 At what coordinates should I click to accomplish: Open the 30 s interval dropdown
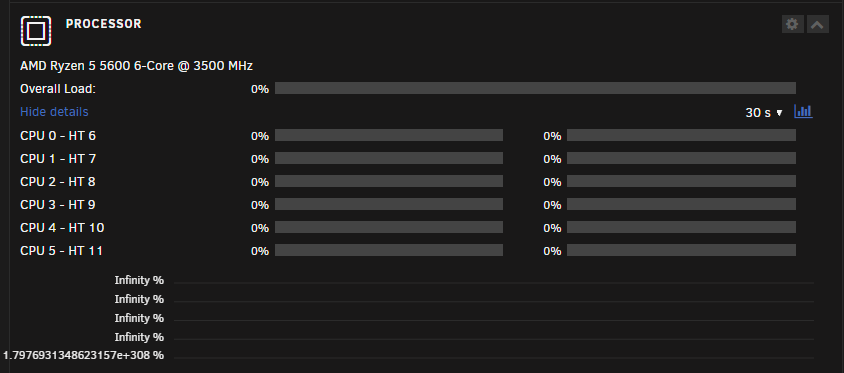pos(764,112)
